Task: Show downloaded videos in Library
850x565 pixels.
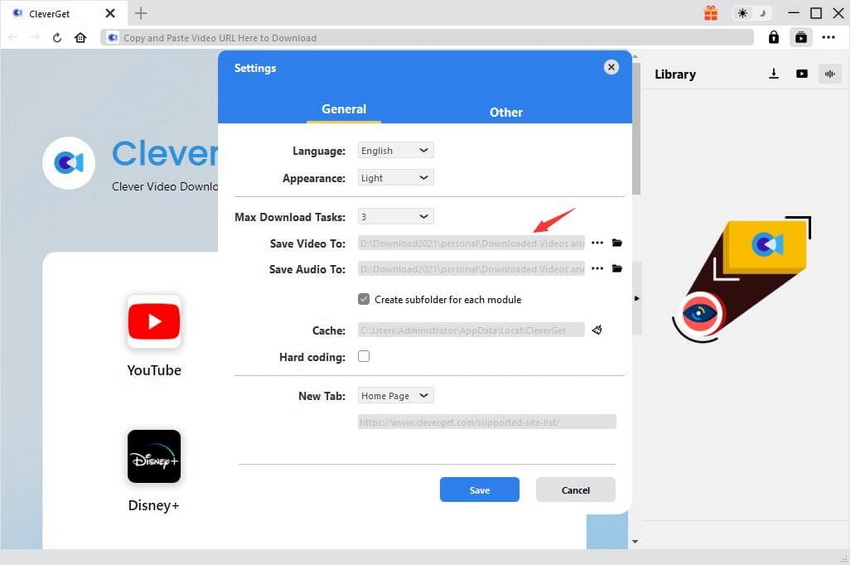Action: [x=802, y=74]
